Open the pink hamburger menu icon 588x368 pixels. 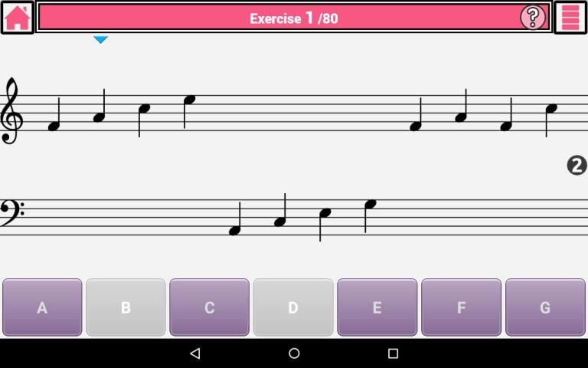pyautogui.click(x=570, y=18)
